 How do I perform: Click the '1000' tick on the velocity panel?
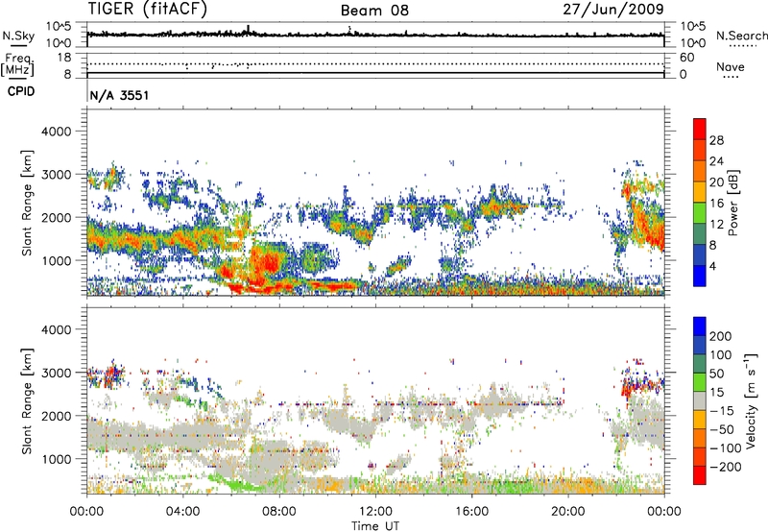pyautogui.click(x=56, y=459)
